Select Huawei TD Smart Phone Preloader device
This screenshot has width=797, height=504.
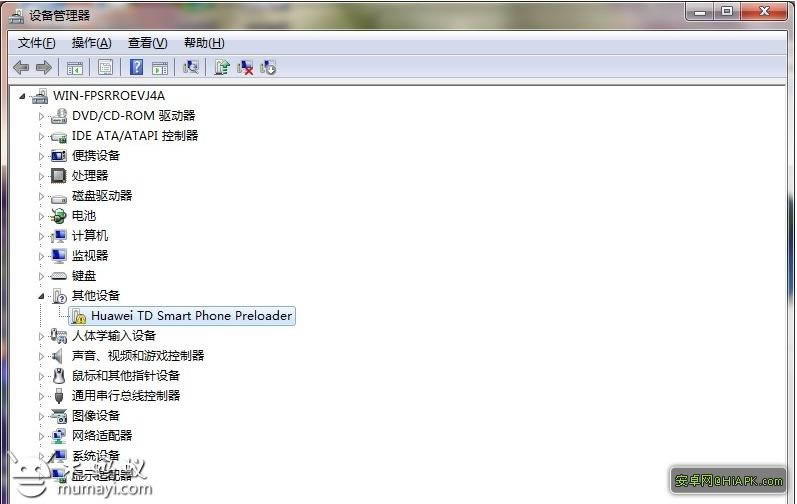pos(191,316)
